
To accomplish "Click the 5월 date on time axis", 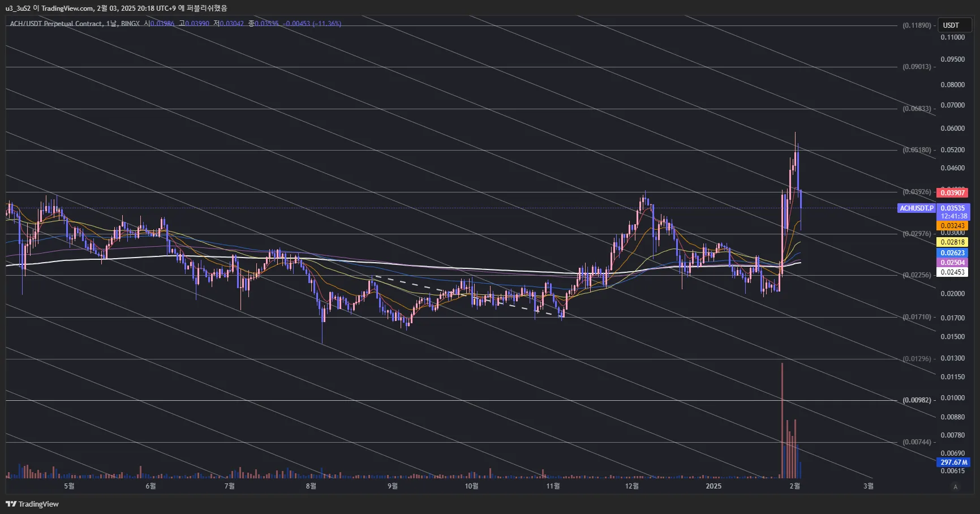I will point(69,486).
